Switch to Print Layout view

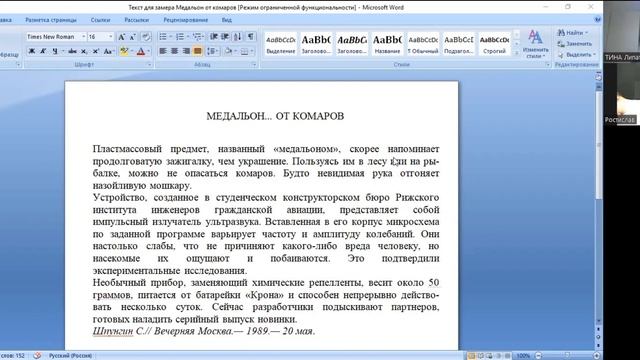tap(471, 356)
